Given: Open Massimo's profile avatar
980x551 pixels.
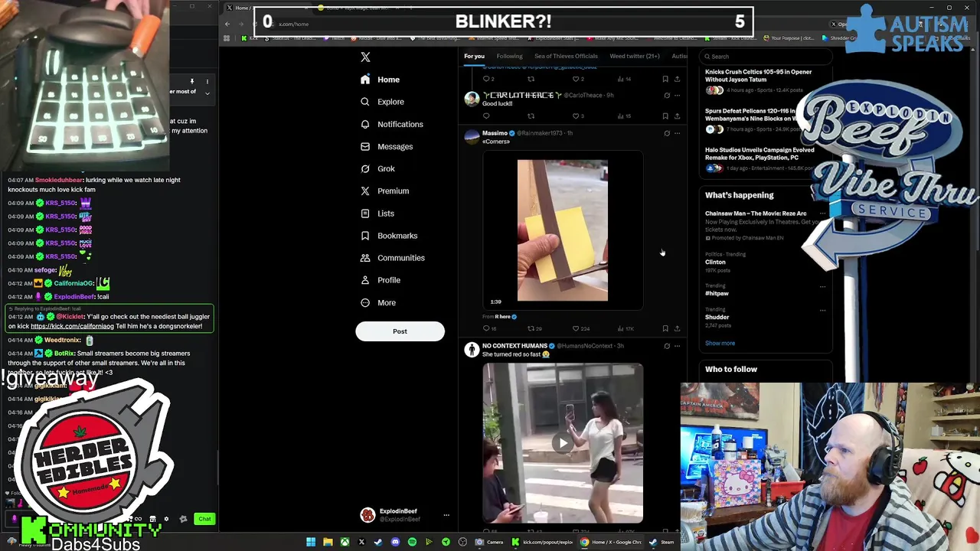Looking at the screenshot, I should pos(472,137).
